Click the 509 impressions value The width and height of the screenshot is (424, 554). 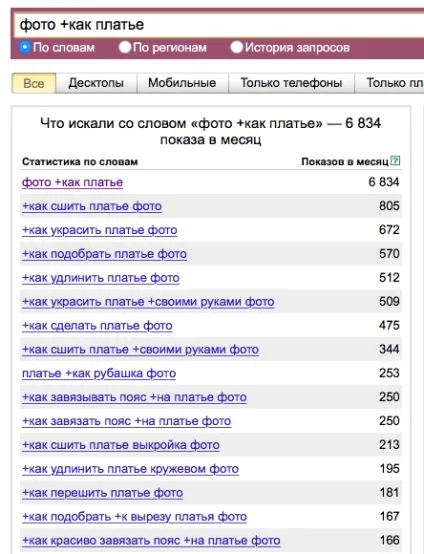point(389,301)
